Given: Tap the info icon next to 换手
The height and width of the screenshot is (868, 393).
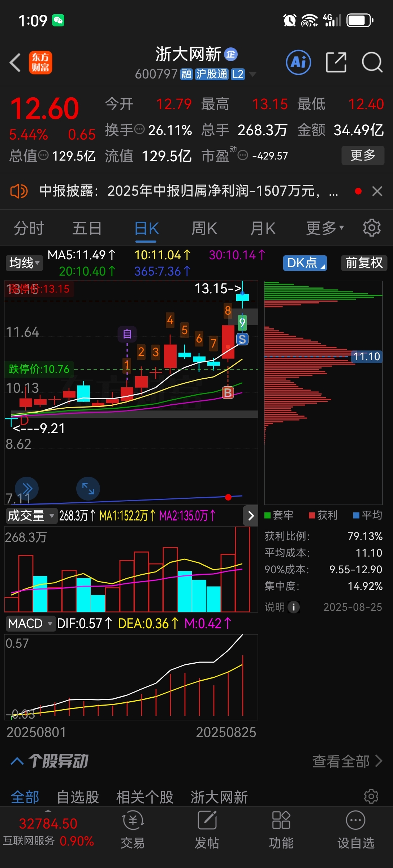Looking at the screenshot, I should coord(139,129).
